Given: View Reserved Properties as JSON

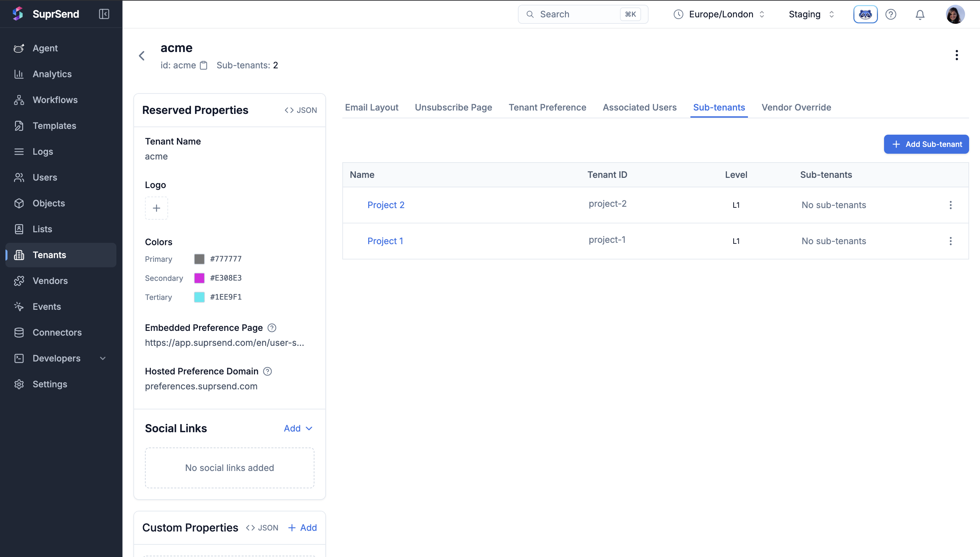Looking at the screenshot, I should coord(301,110).
